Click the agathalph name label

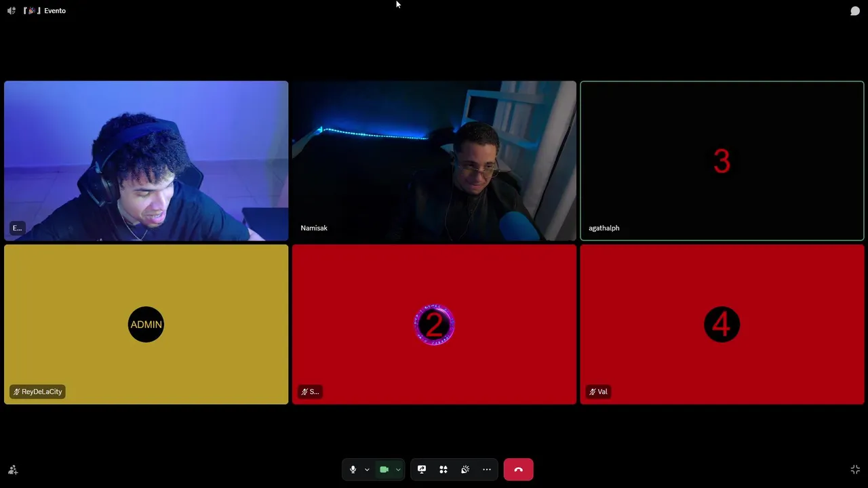click(604, 228)
